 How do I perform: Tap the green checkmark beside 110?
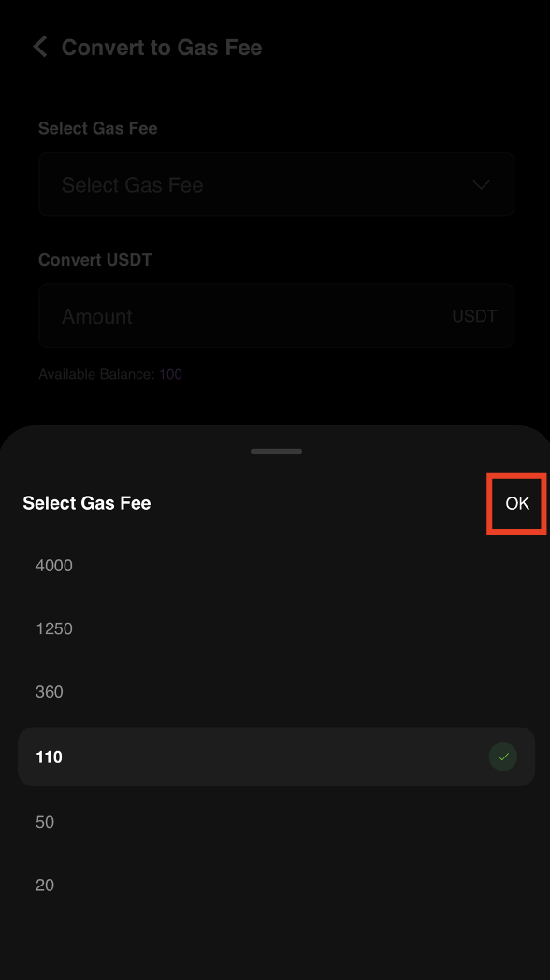[x=503, y=757]
